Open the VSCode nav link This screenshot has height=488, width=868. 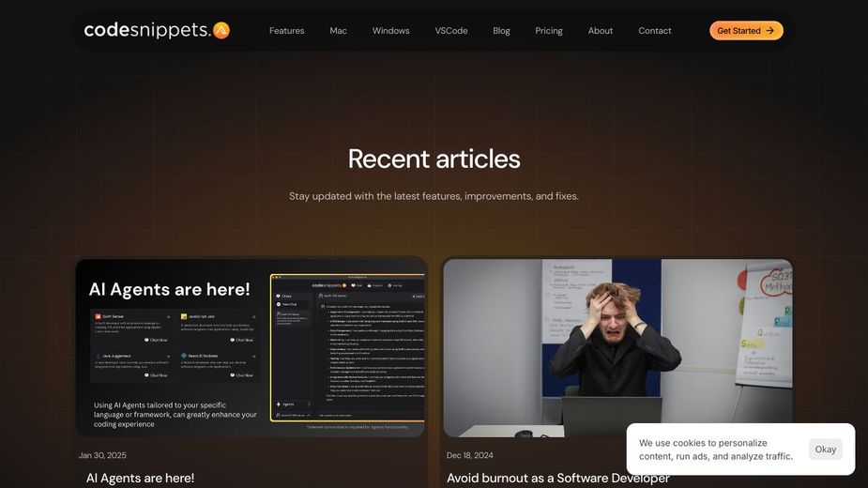click(450, 31)
